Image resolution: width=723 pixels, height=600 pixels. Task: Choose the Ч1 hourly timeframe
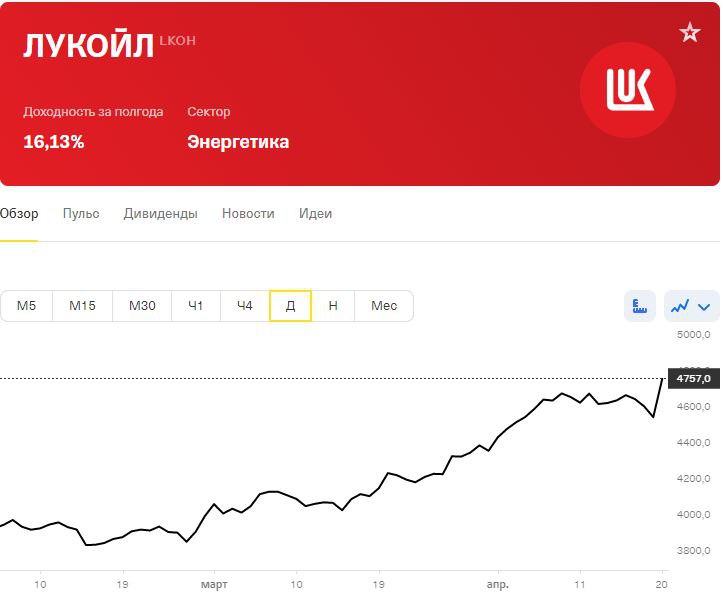(x=196, y=306)
